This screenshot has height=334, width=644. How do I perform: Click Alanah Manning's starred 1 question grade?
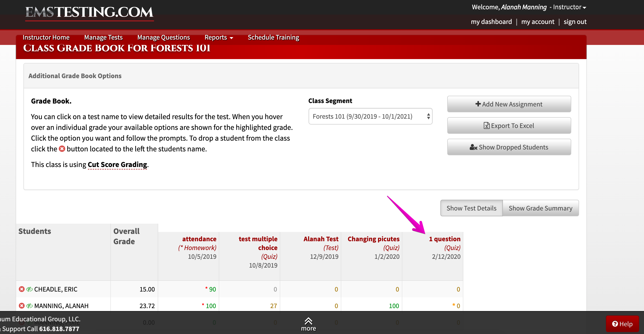(458, 306)
